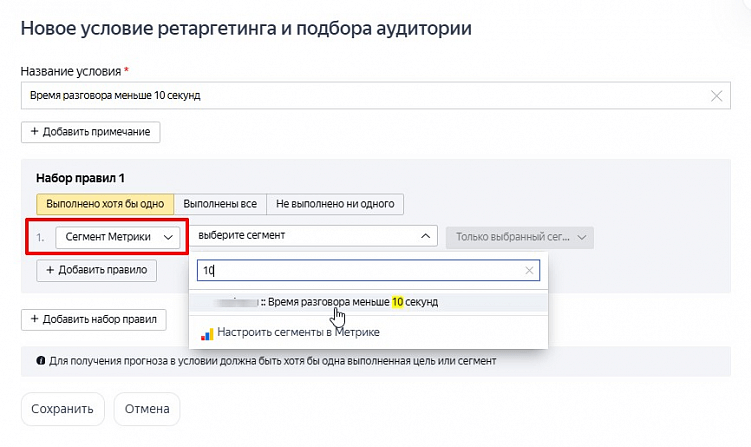Click the Metrika logo icon in the dropdown
751x447 pixels.
pyautogui.click(x=207, y=334)
